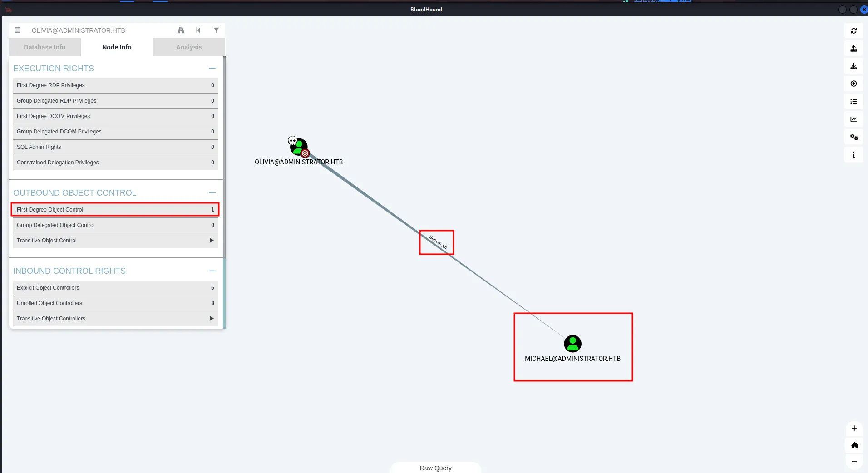
Task: Click the Transitive Object Control row label
Action: (47, 241)
